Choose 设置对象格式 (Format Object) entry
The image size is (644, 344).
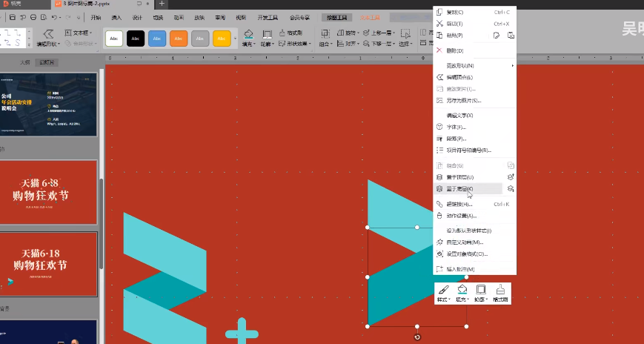point(475,254)
